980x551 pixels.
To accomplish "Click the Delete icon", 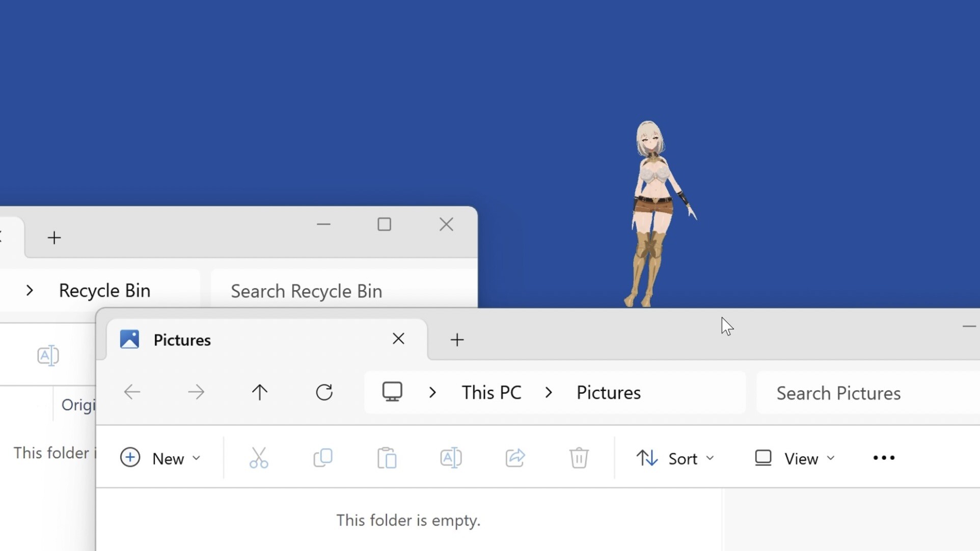I will 579,457.
